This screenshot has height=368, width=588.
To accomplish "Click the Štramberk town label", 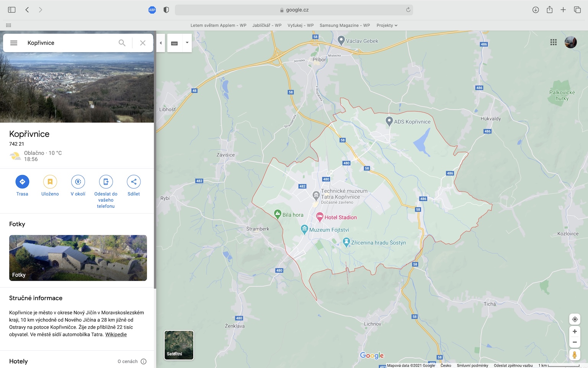I will tap(258, 229).
